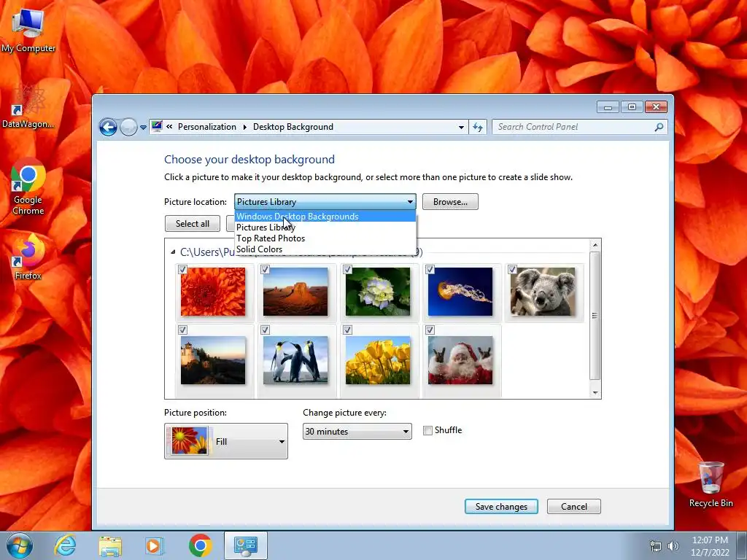This screenshot has width=747, height=560.
Task: Uncheck the Santa picture checkbox
Action: [x=430, y=330]
